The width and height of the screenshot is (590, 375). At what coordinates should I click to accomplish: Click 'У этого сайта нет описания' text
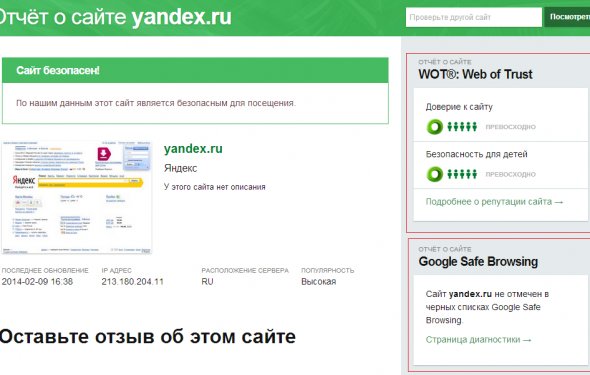(214, 187)
